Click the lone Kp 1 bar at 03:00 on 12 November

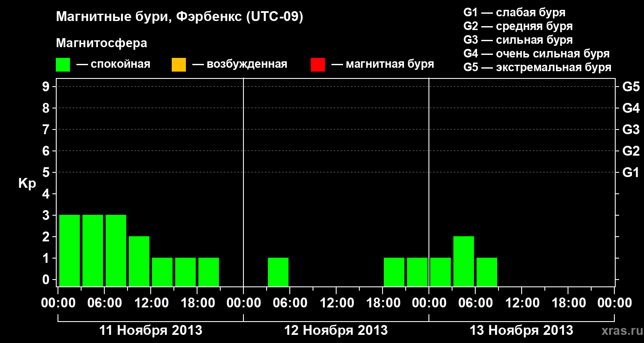(278, 272)
